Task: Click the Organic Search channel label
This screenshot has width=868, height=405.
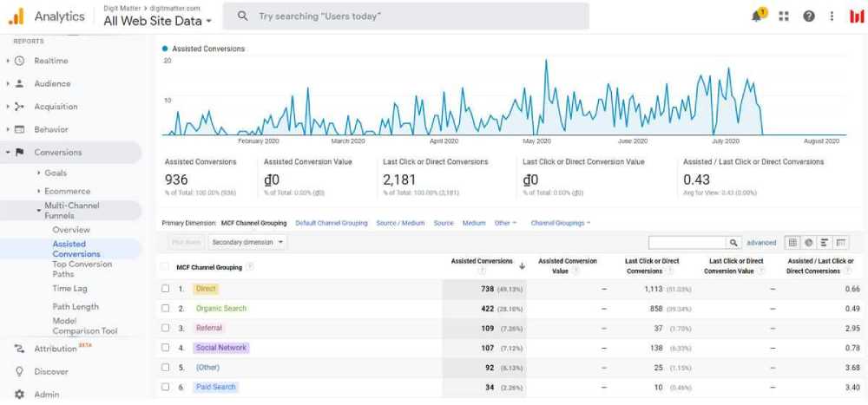Action: tap(220, 308)
